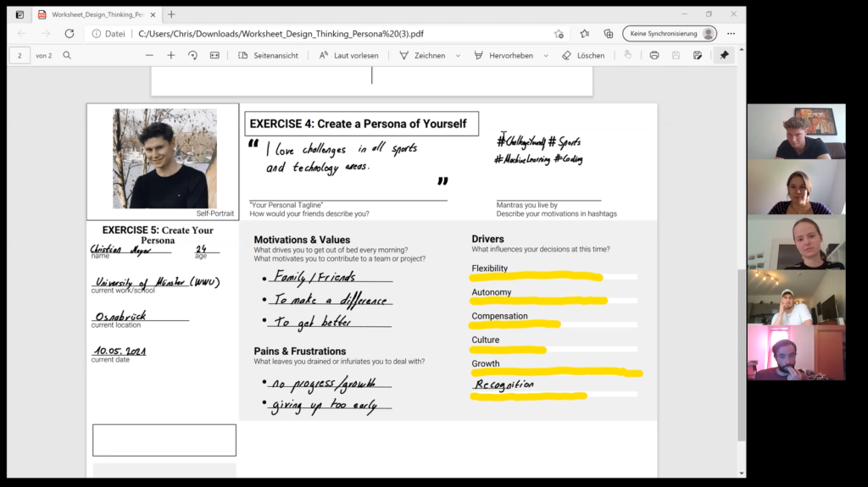Click the address bar file path

click(281, 34)
